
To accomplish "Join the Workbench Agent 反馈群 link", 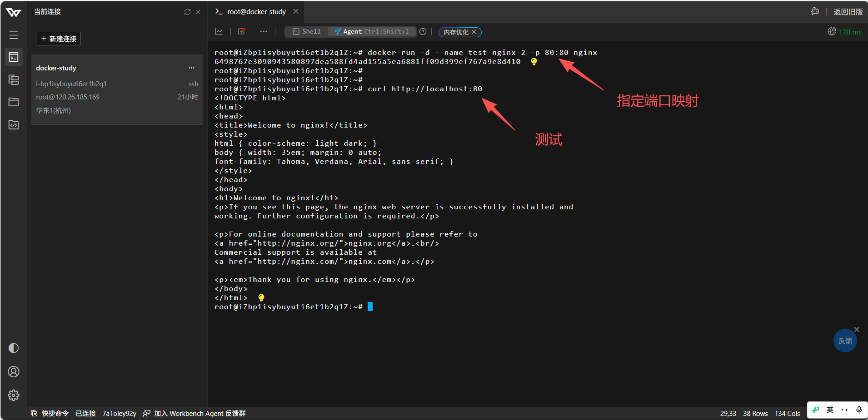I will [194, 413].
